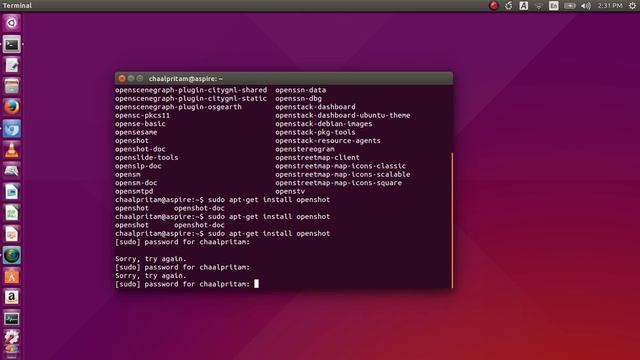Click 'openssn-data' in the terminal listing
The height and width of the screenshot is (360, 640).
point(300,90)
